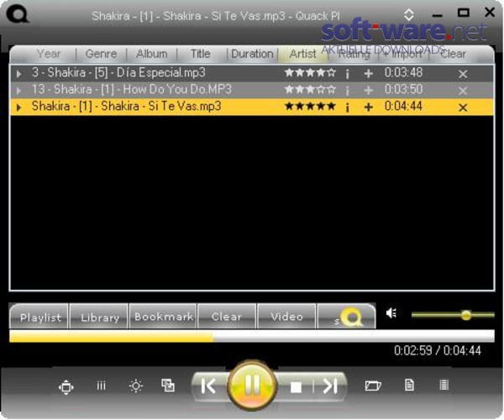The height and width of the screenshot is (420, 504).
Task: Pause the current playback
Action: pos(252,386)
